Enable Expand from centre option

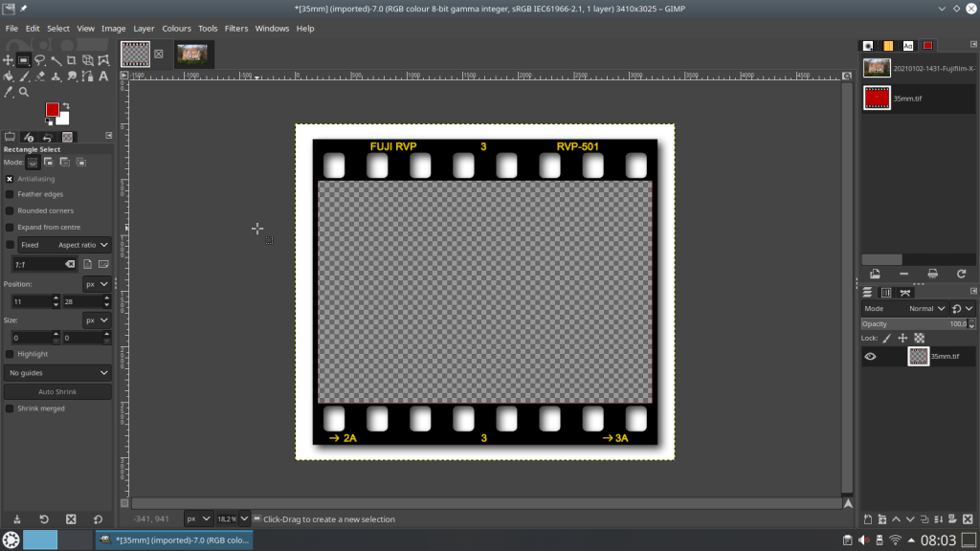point(10,228)
